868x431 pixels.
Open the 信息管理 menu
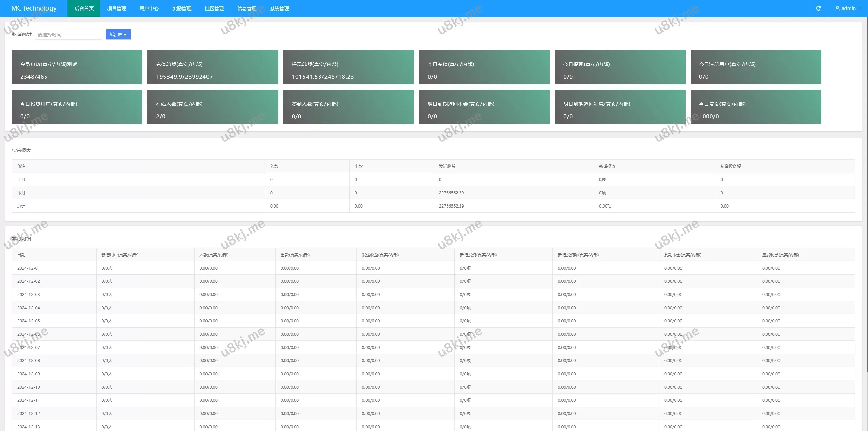point(246,8)
